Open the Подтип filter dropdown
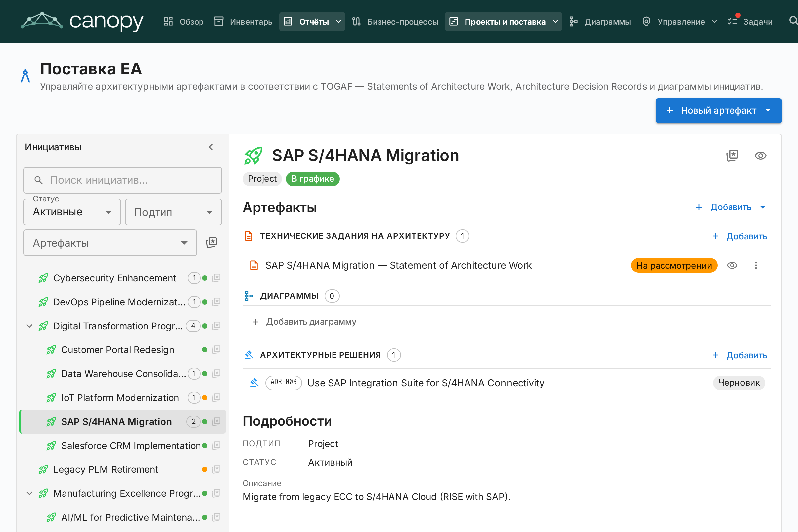Screen dimensions: 798x532 173,212
